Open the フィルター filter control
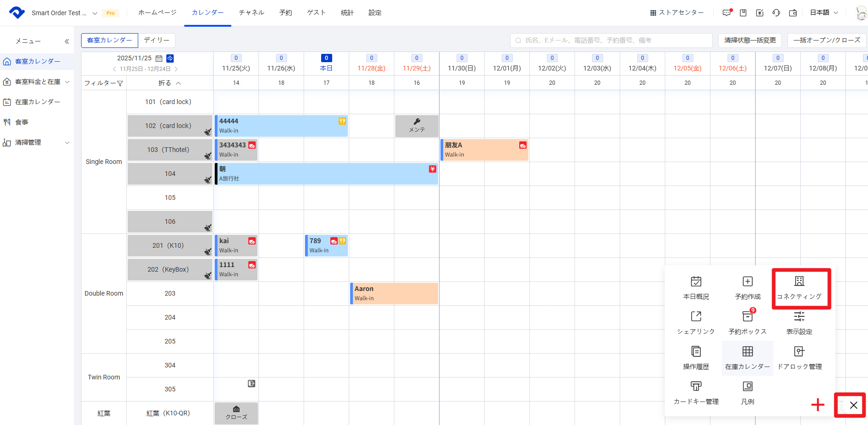Screen dimensions: 868x425 tap(104, 83)
